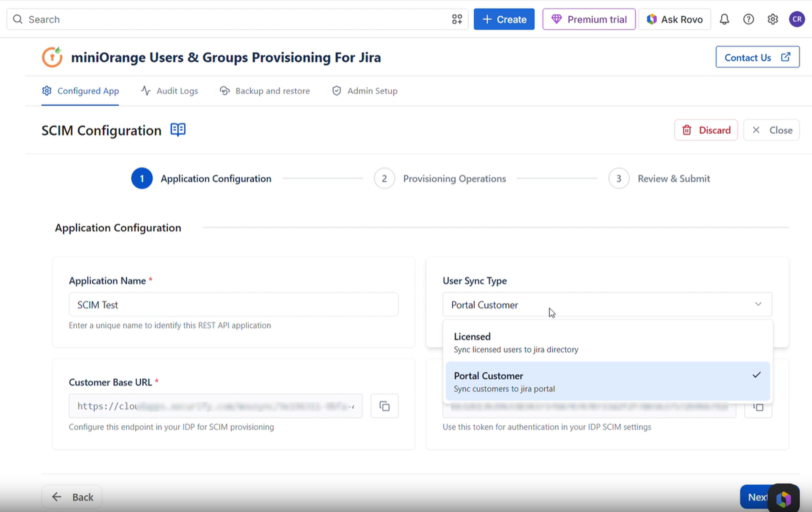The image size is (812, 512).
Task: Click the 'Enter a unique name' hint text
Action: (170, 325)
